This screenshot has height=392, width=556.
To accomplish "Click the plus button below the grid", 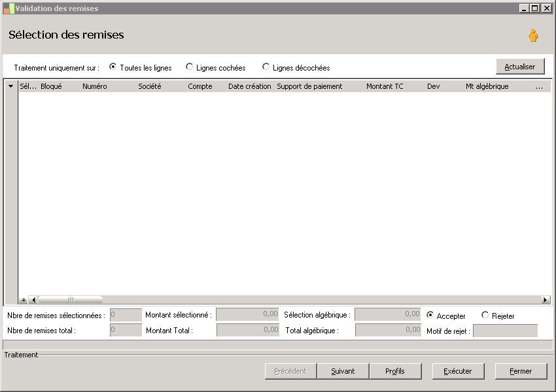I will [24, 300].
